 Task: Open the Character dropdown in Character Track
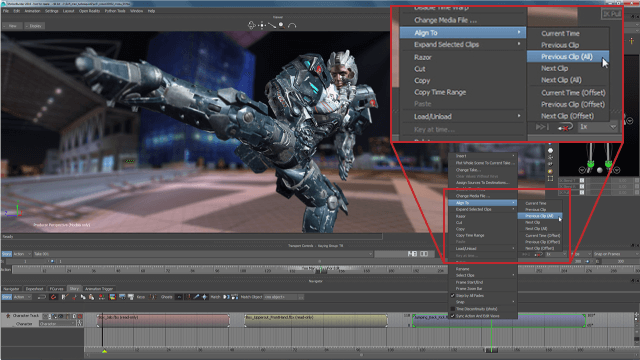point(57,324)
